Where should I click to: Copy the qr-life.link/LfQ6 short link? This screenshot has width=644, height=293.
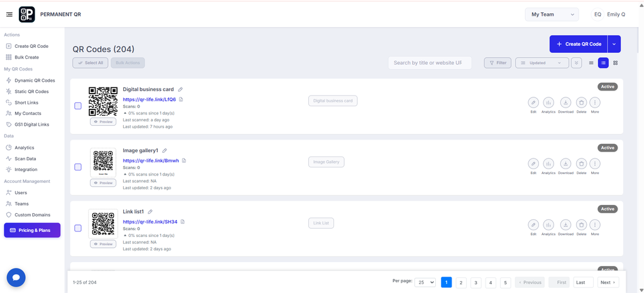181,99
